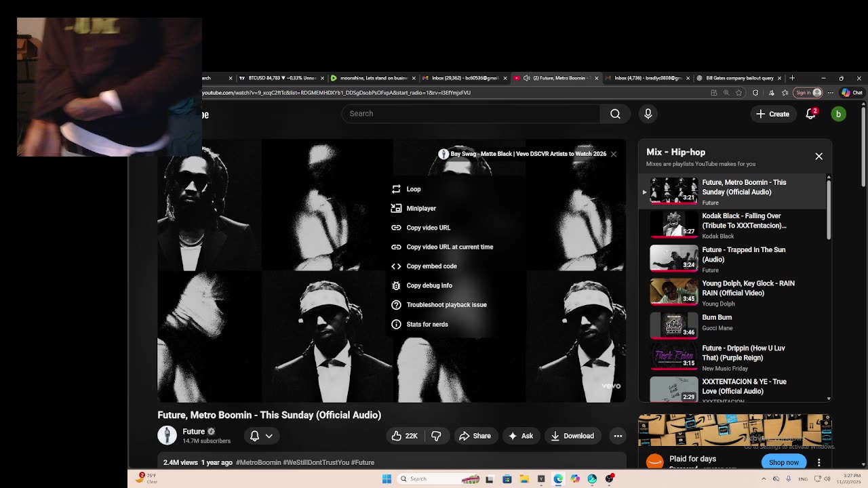
Task: Show hidden system tray icons
Action: tap(764, 479)
